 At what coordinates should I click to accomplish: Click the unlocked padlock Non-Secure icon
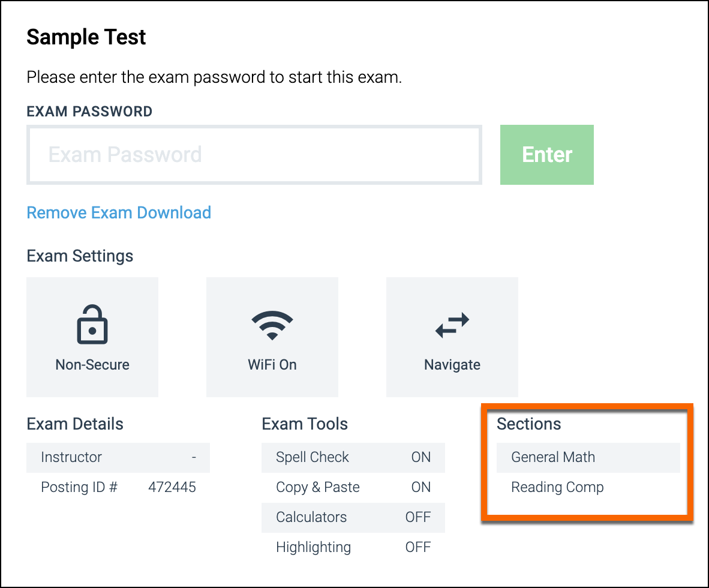point(92,325)
